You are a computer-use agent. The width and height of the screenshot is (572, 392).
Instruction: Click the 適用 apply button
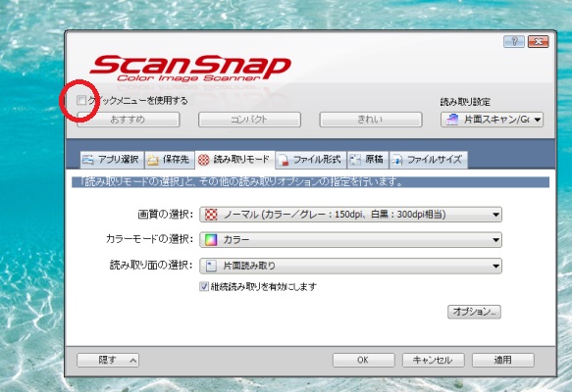(503, 360)
